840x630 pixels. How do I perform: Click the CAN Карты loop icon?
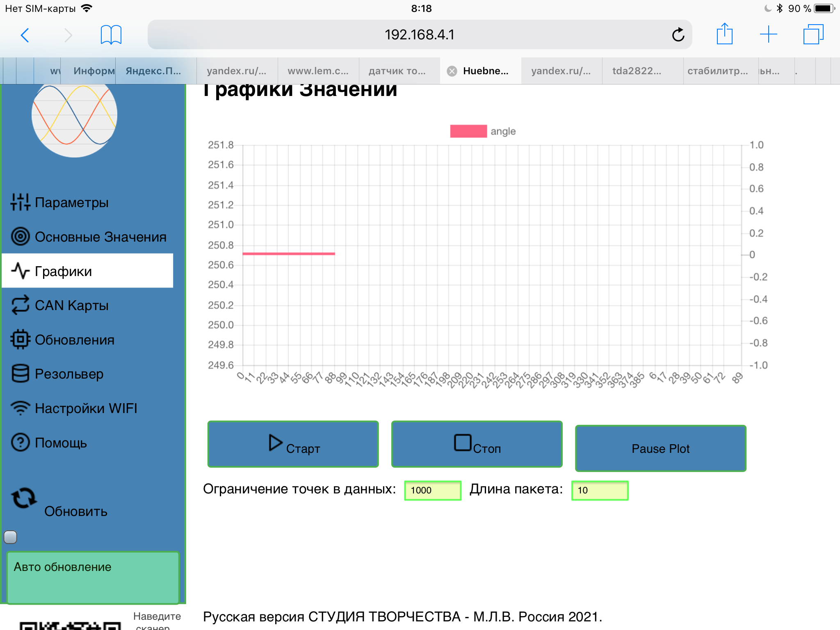coord(20,305)
